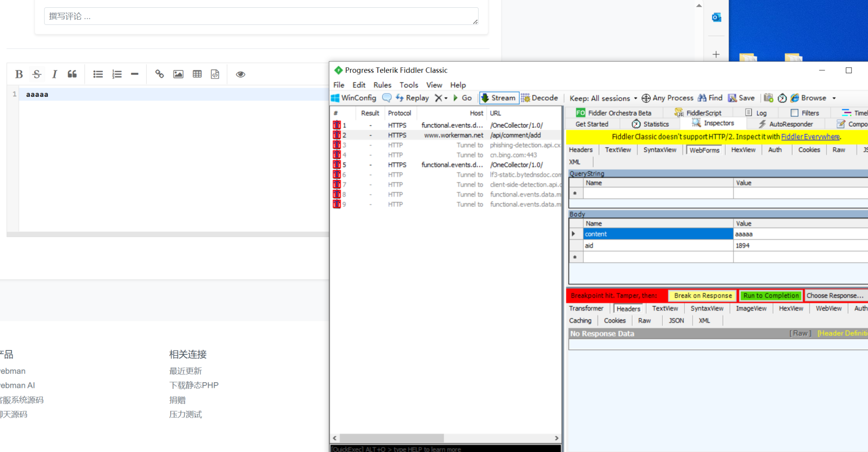Open the Browse dropdown arrow
The width and height of the screenshot is (868, 452).
pyautogui.click(x=834, y=98)
